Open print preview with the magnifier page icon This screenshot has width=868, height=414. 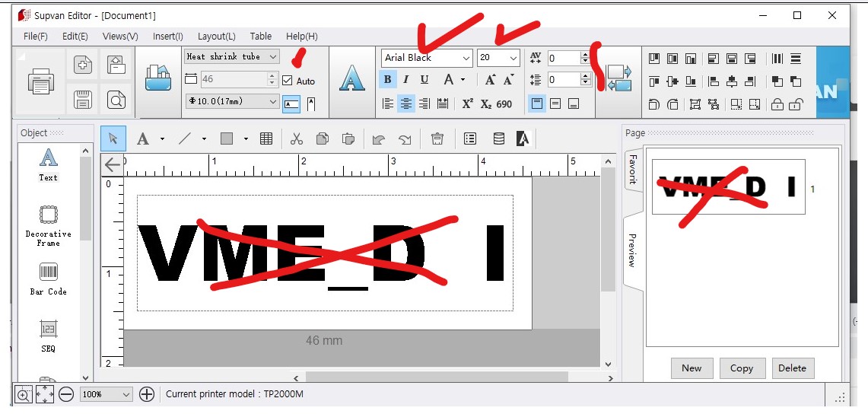116,99
